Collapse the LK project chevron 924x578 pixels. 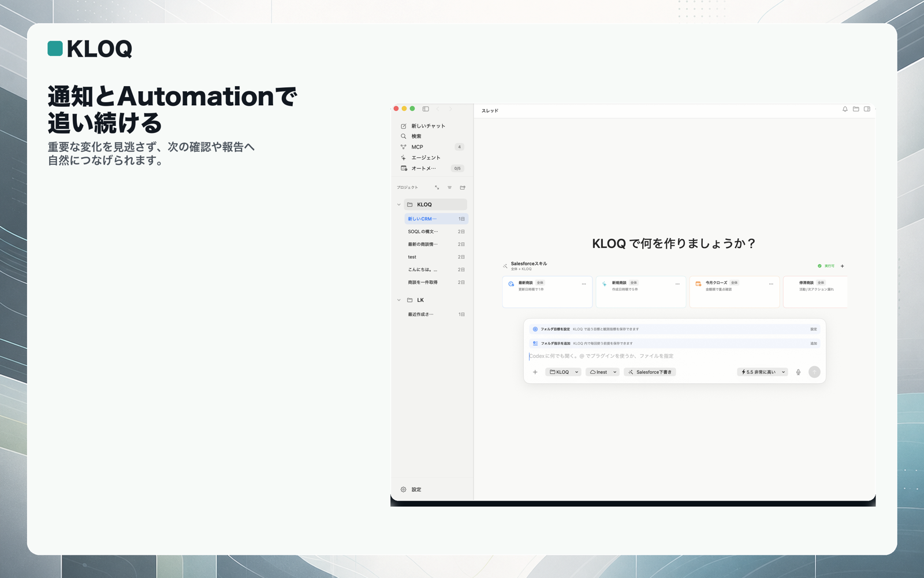(399, 300)
